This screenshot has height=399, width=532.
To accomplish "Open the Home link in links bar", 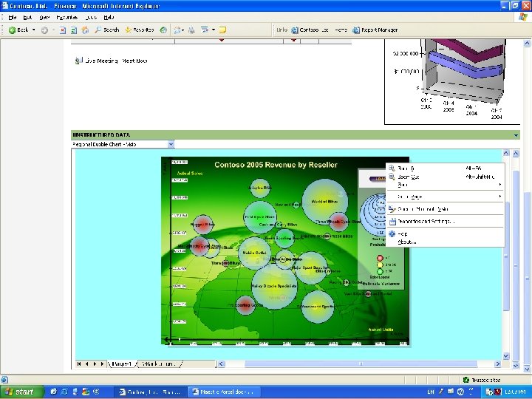I will pos(341,30).
